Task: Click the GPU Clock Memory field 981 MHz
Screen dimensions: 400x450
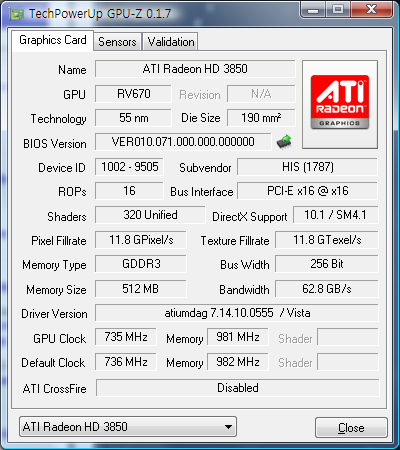Action: [238, 337]
